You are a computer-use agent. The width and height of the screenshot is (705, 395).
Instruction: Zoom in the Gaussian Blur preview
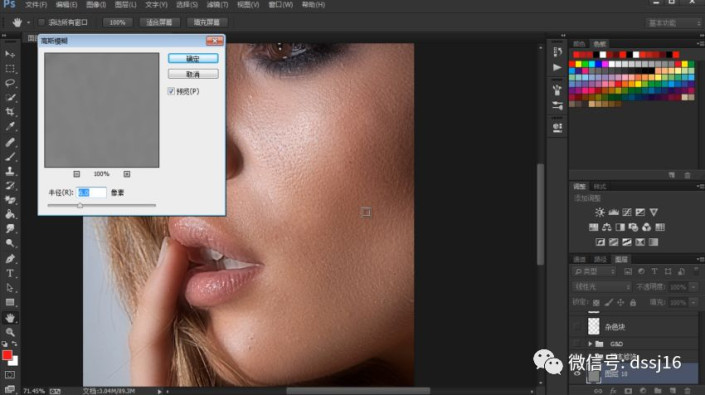tap(127, 174)
